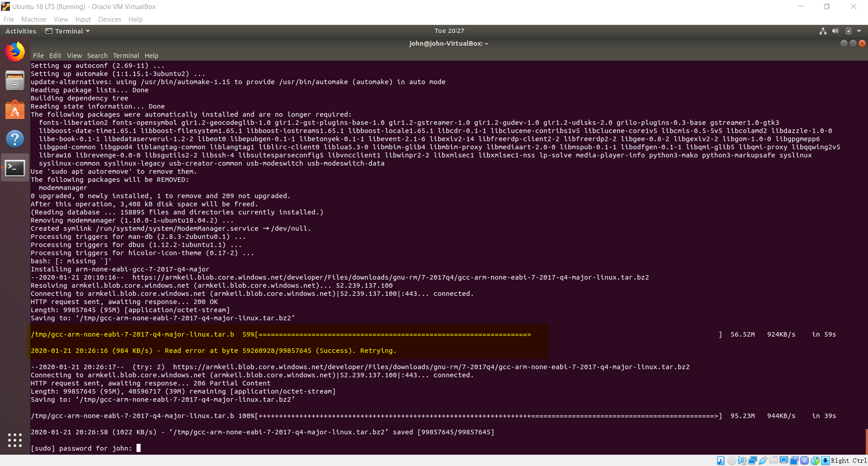868x466 pixels.
Task: Click the hard disk icon in VirtualBox status bar
Action: click(x=720, y=460)
